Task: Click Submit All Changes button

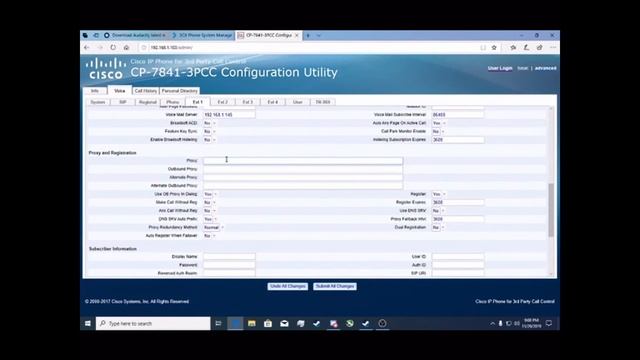Action: [335, 286]
